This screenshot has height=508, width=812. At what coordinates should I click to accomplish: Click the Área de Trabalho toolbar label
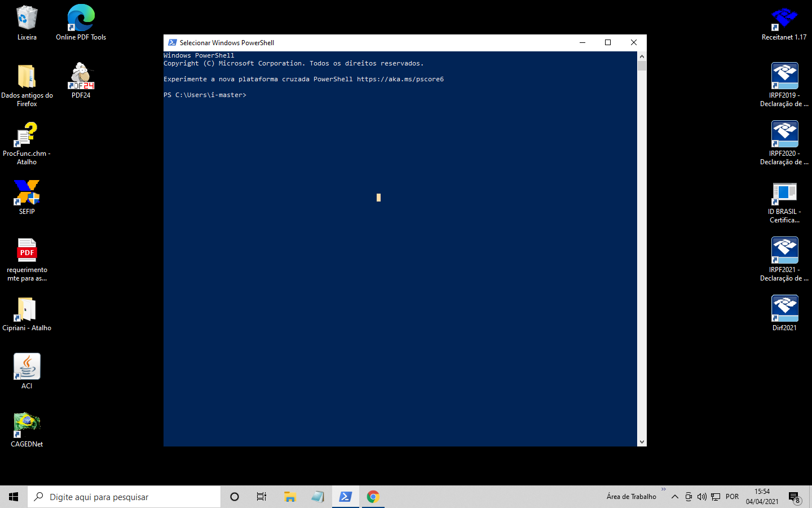point(631,497)
